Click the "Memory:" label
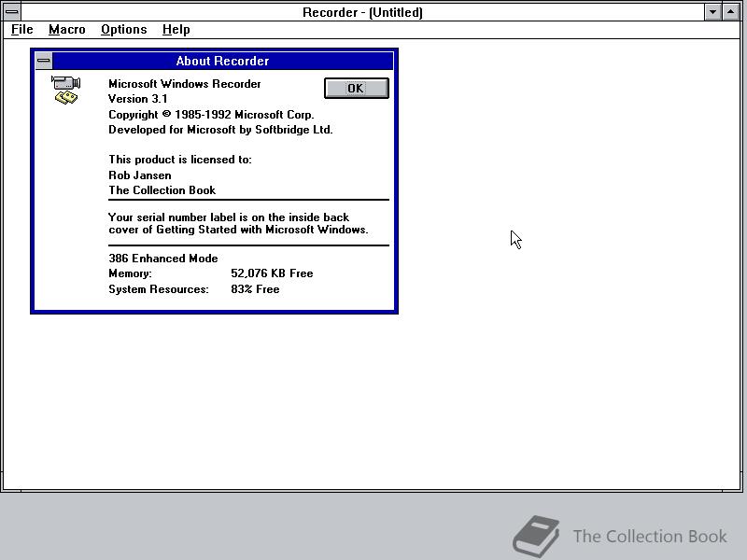Screen dimensions: 747x560 point(130,273)
